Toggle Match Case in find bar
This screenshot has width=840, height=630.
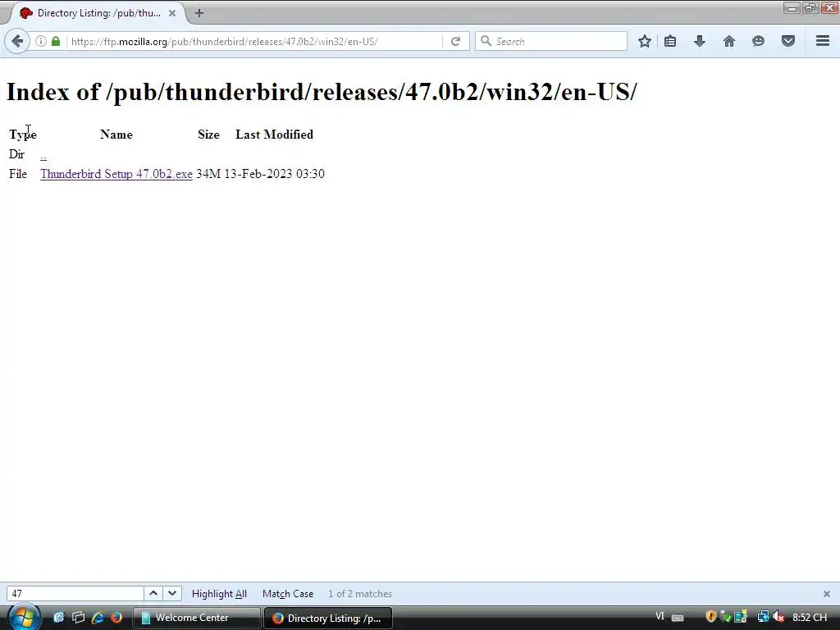pyautogui.click(x=288, y=594)
